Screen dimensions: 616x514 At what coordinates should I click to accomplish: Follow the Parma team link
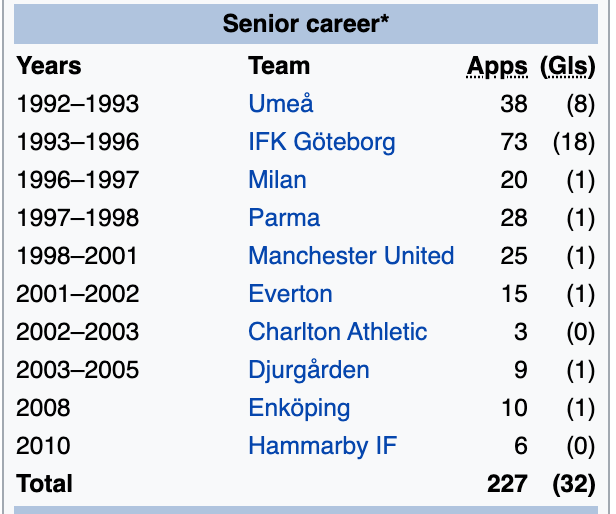284,218
